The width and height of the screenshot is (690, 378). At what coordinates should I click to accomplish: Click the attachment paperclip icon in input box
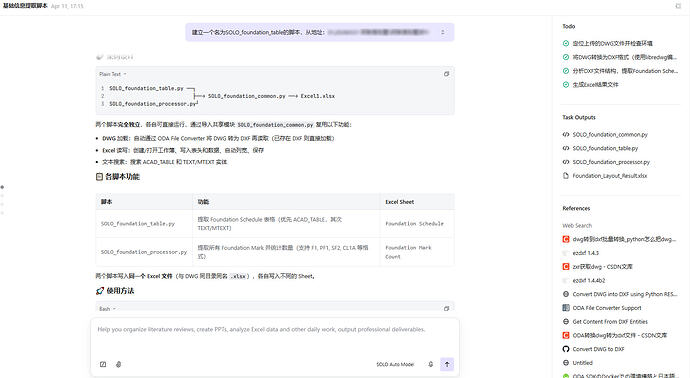[x=118, y=364]
